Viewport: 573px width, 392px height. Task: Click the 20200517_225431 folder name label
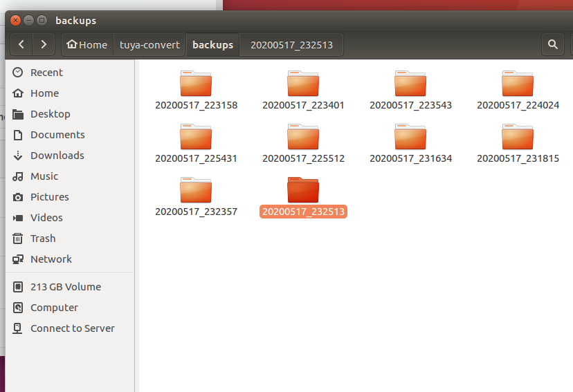coord(197,158)
